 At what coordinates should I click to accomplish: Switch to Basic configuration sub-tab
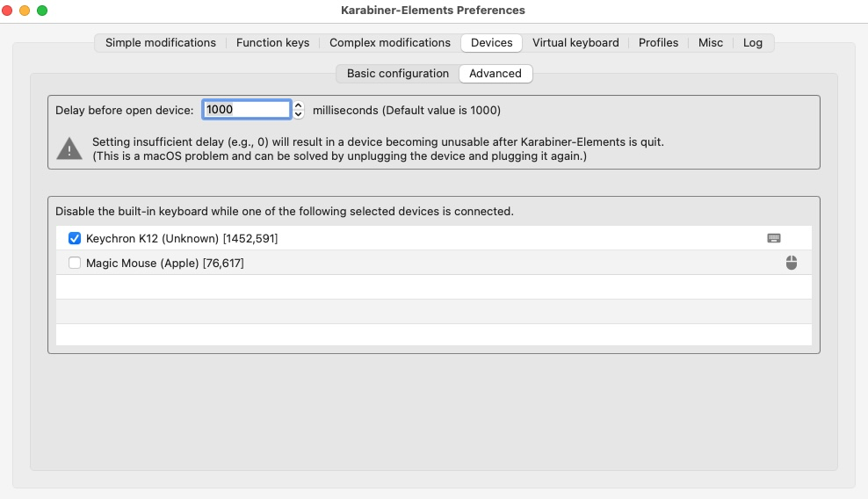[x=397, y=73]
